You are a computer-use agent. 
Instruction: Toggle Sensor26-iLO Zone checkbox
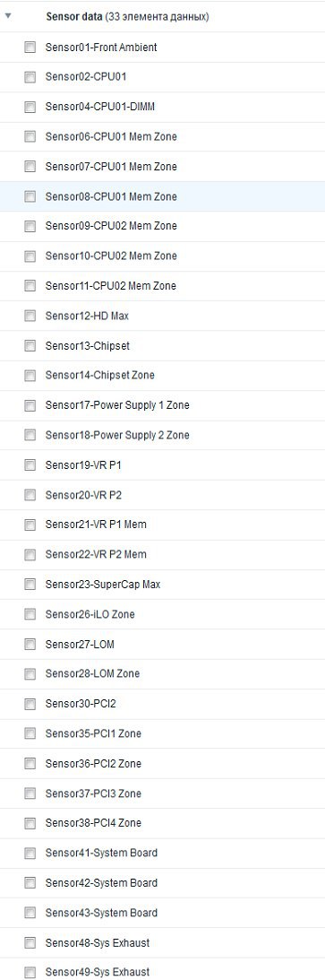point(30,614)
